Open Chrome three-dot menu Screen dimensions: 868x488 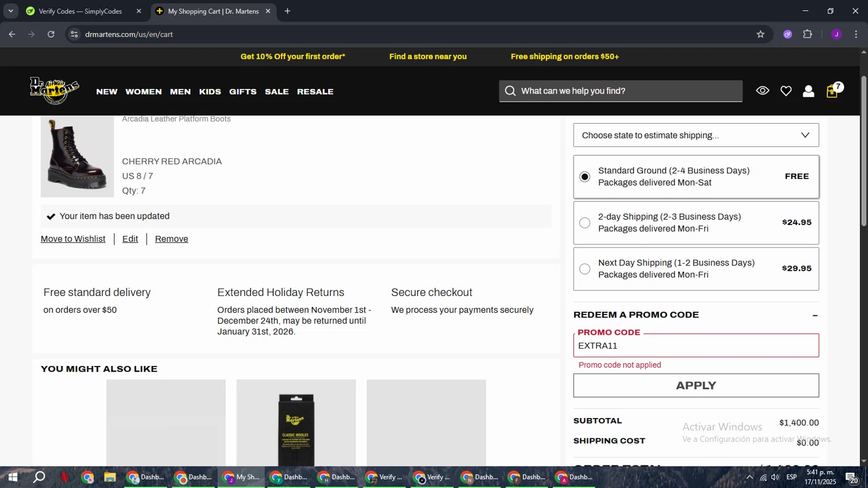point(856,34)
